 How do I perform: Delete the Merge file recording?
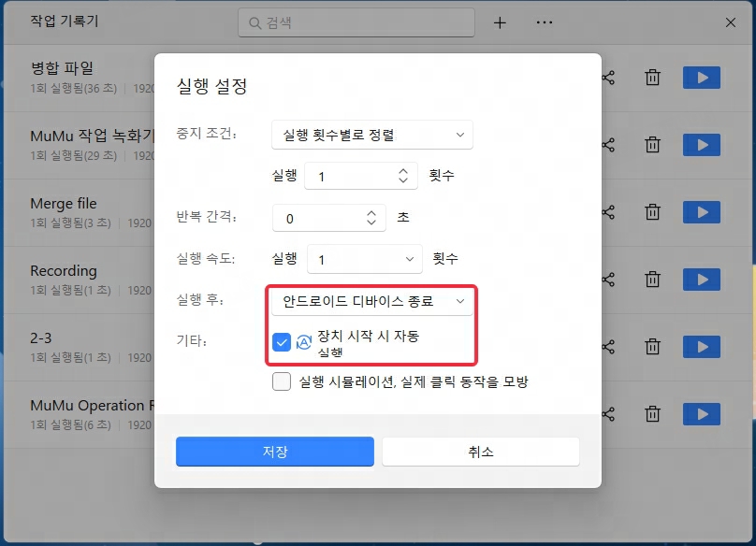[x=652, y=212]
